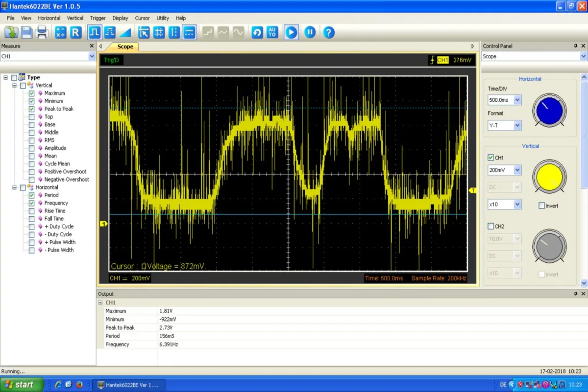
Task: Enable the CH2 channel checkbox
Action: coord(490,226)
